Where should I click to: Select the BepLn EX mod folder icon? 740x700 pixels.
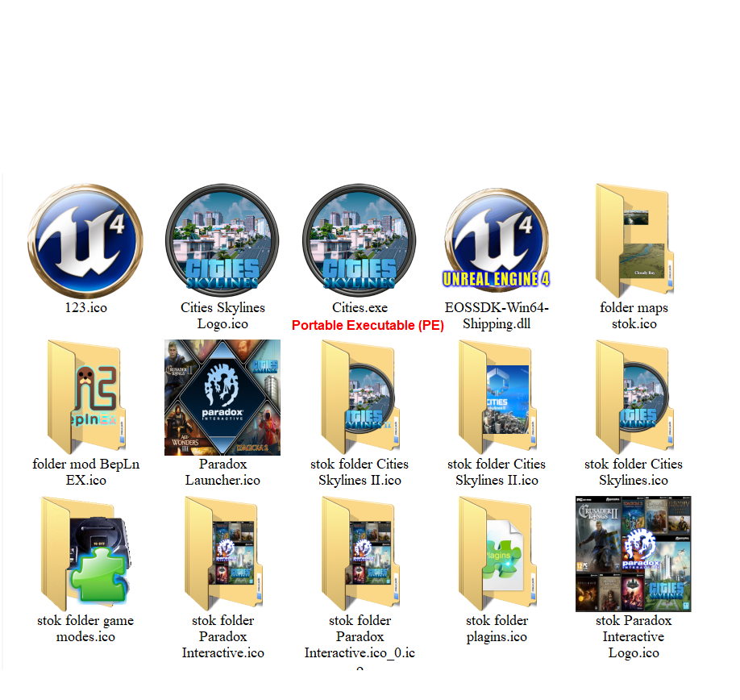[86, 397]
